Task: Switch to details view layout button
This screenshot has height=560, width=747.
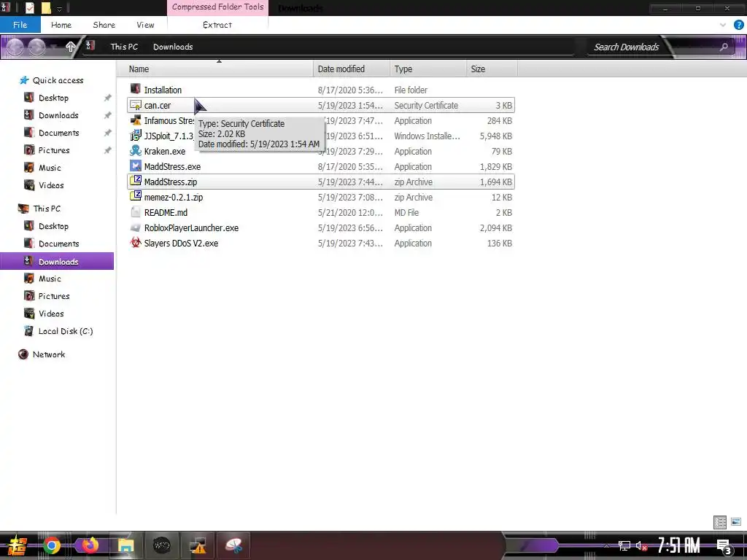Action: click(x=720, y=522)
